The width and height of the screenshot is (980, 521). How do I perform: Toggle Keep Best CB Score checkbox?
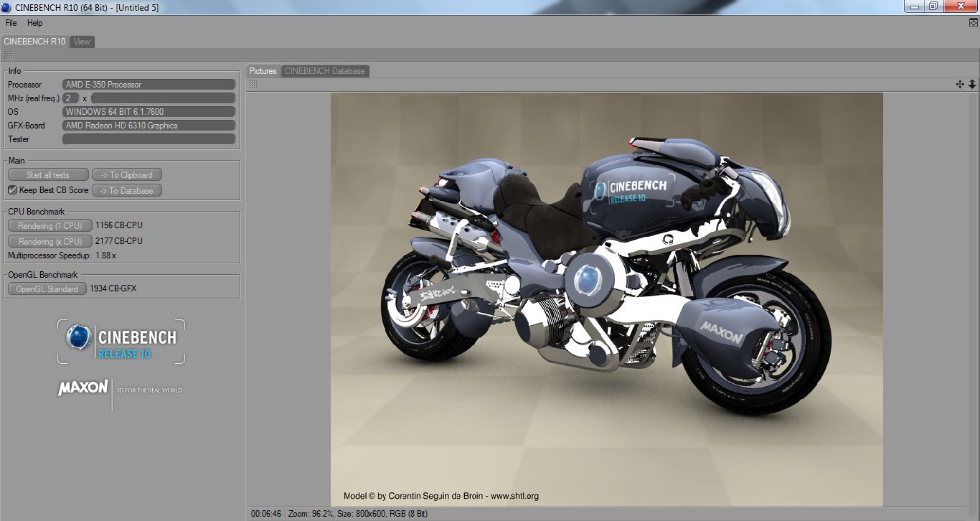pos(12,190)
